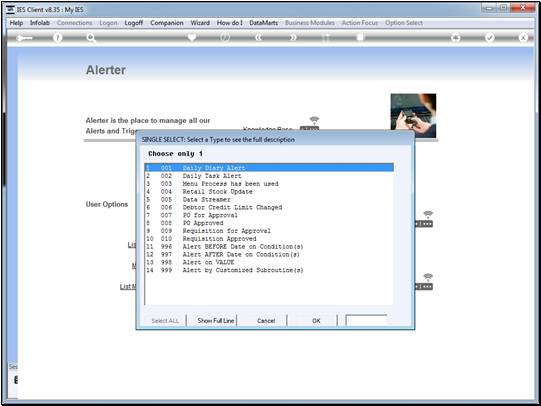This screenshot has height=406, width=541.
Task: Click the round X icon in the toolbar
Action: [523, 37]
